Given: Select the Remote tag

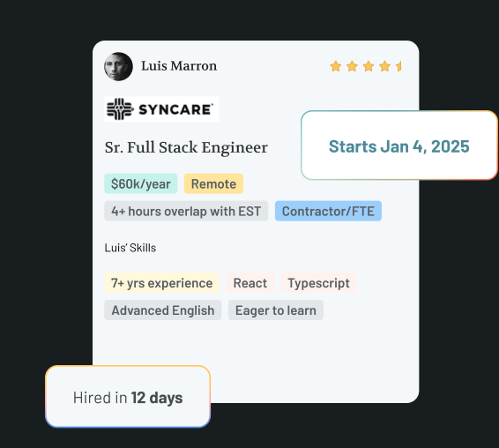Looking at the screenshot, I should (213, 183).
